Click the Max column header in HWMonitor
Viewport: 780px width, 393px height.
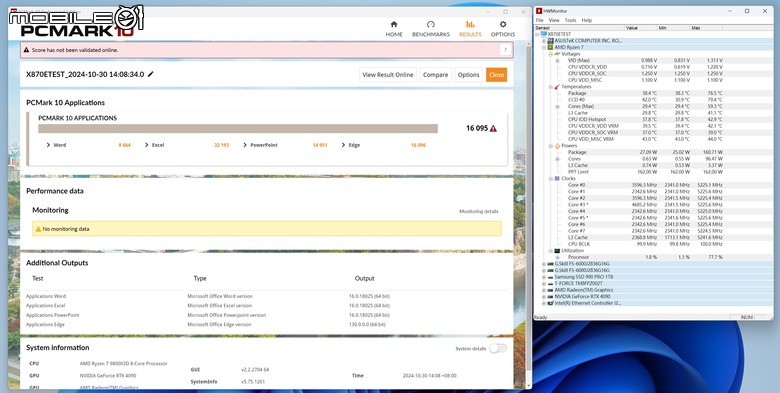(x=706, y=28)
